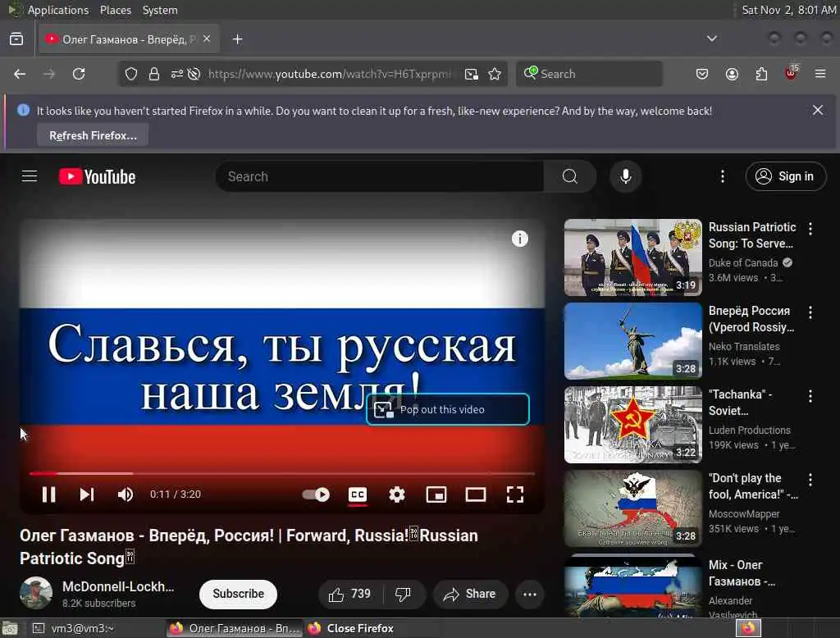Click the YouTube URL in address bar
840x638 pixels.
point(330,74)
